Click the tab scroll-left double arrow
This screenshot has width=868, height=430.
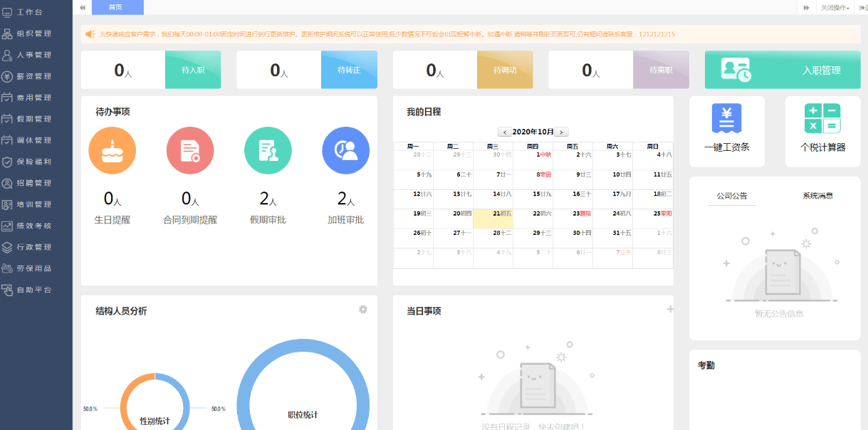tap(83, 7)
